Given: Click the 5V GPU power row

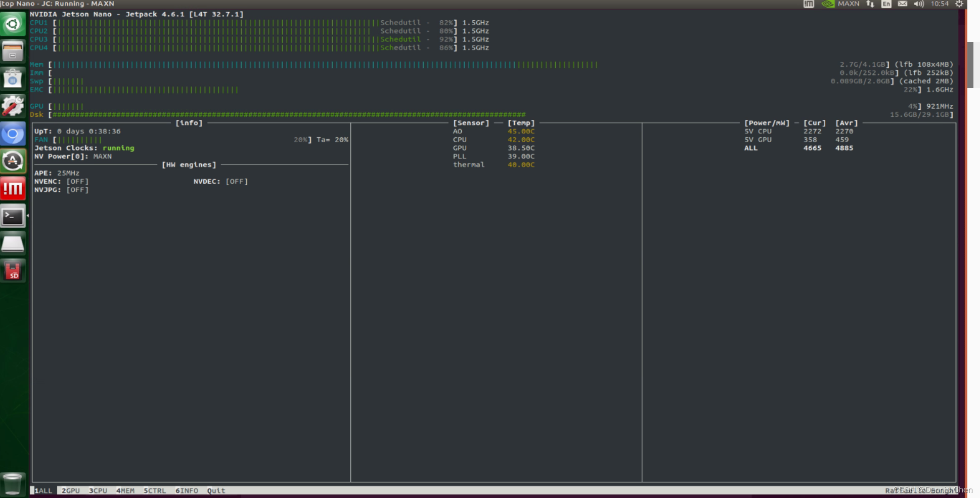Looking at the screenshot, I should tap(796, 140).
